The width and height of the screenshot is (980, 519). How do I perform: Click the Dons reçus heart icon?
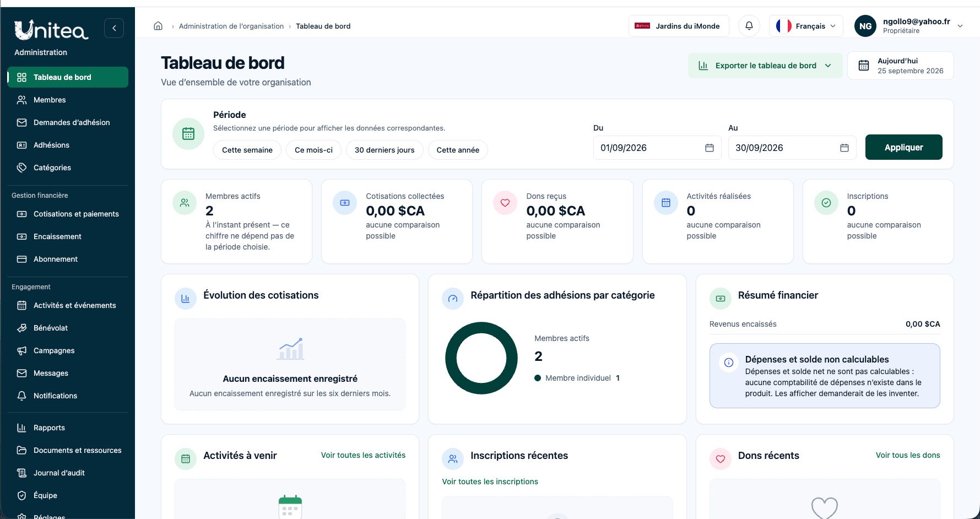505,203
